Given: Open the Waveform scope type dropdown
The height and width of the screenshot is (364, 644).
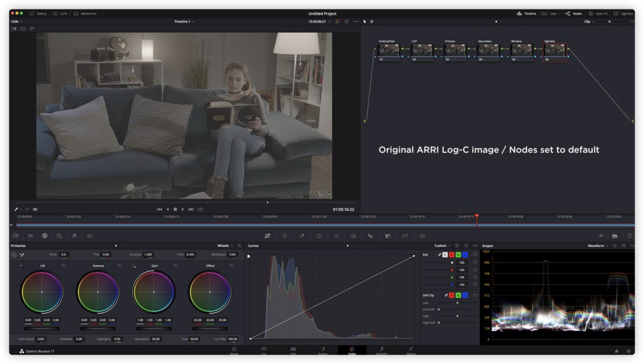Looking at the screenshot, I should (x=598, y=246).
